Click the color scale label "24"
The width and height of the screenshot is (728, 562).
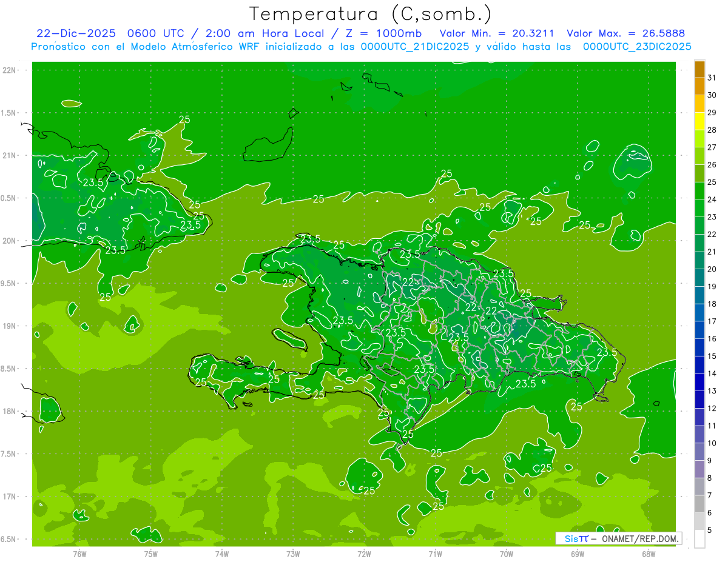(712, 199)
